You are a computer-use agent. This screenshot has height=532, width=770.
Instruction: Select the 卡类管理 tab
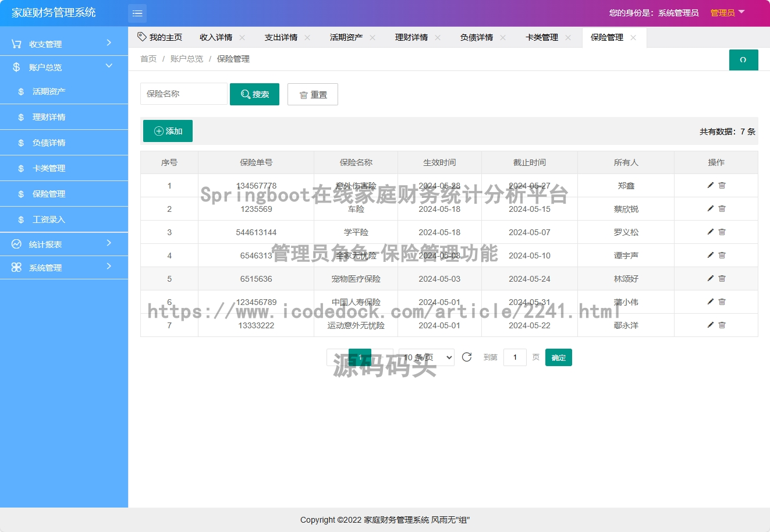(x=542, y=37)
